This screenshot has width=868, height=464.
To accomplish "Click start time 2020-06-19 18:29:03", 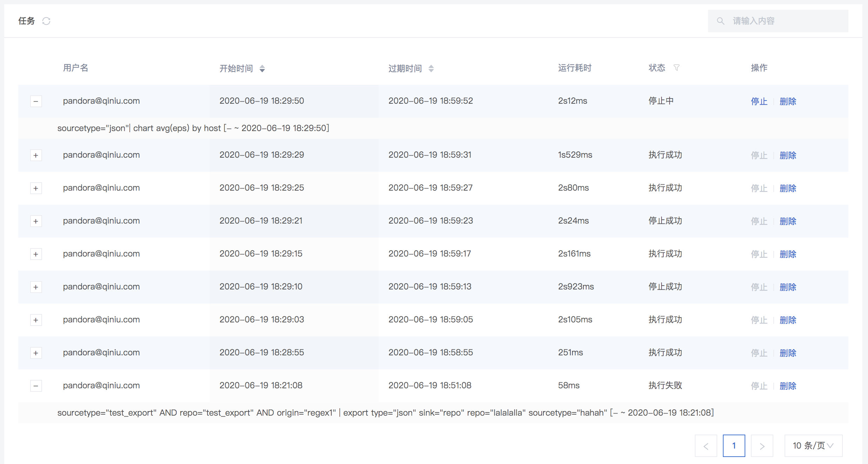I will click(x=262, y=320).
